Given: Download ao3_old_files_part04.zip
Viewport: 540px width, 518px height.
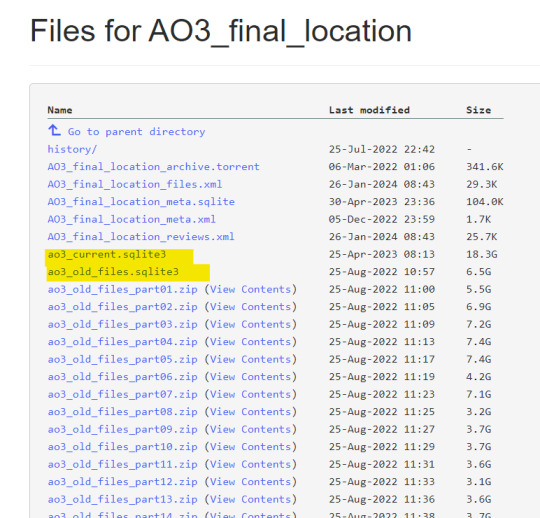Looking at the screenshot, I should pos(123,342).
